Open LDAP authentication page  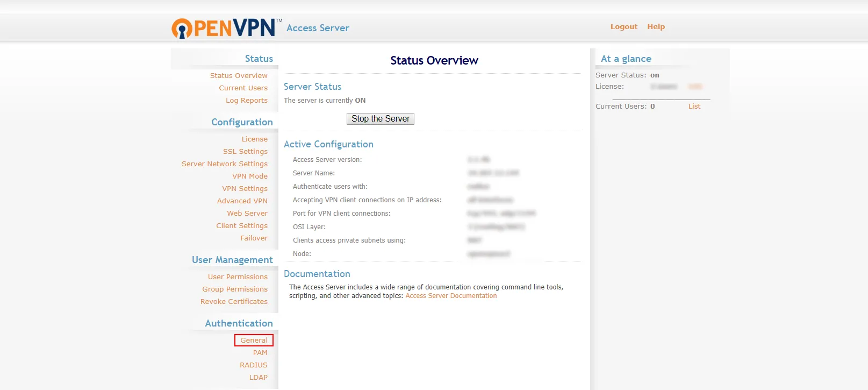tap(258, 378)
